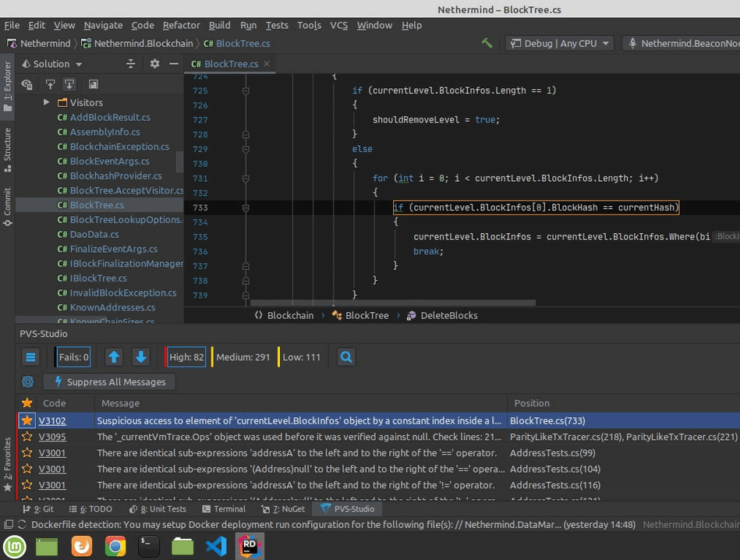Open Visual Studio Code from taskbar
Image resolution: width=740 pixels, height=560 pixels.
point(216,547)
